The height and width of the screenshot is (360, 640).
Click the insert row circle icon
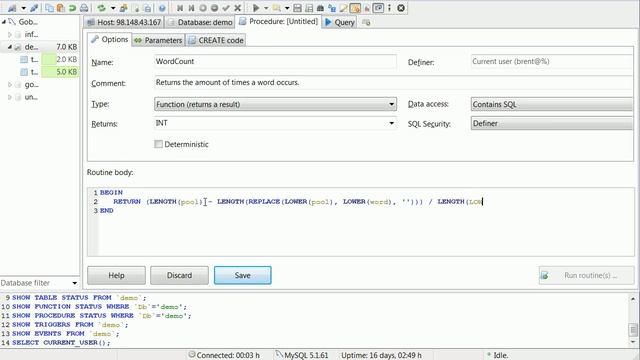pyautogui.click(x=202, y=8)
